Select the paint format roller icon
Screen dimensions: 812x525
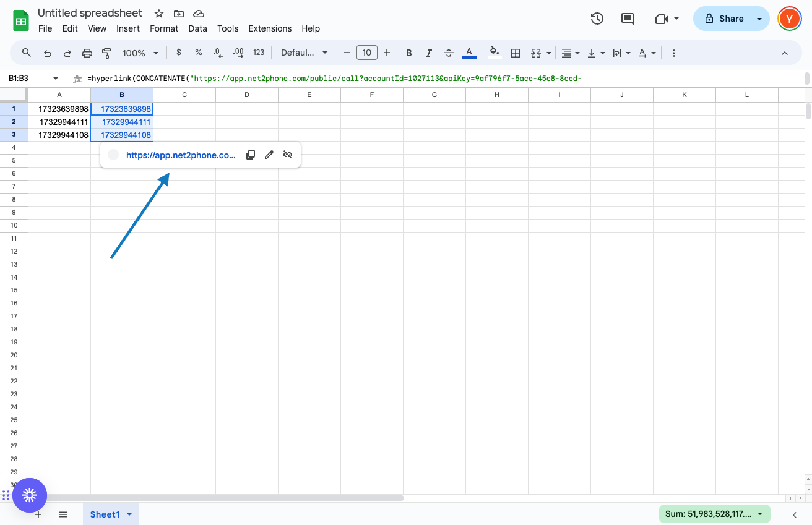click(x=106, y=53)
